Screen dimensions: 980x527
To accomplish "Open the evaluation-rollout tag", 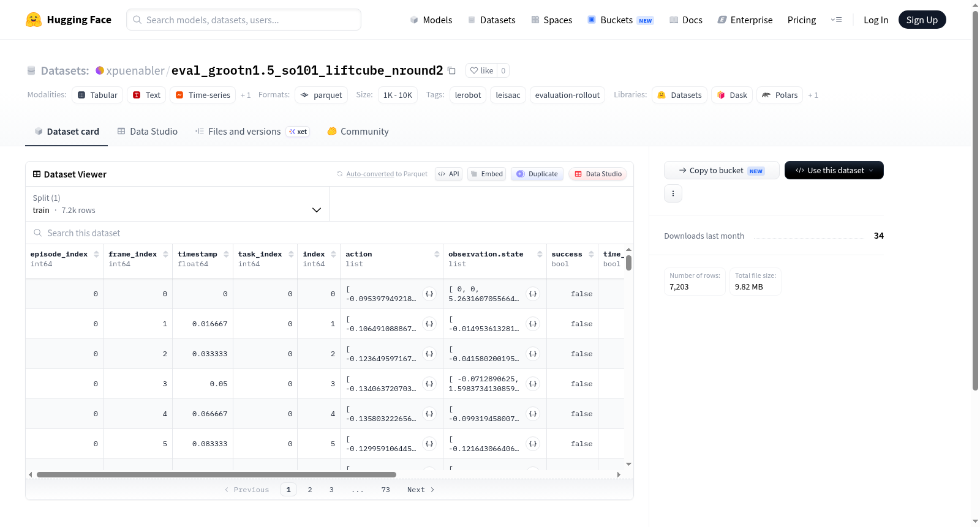I will [567, 95].
